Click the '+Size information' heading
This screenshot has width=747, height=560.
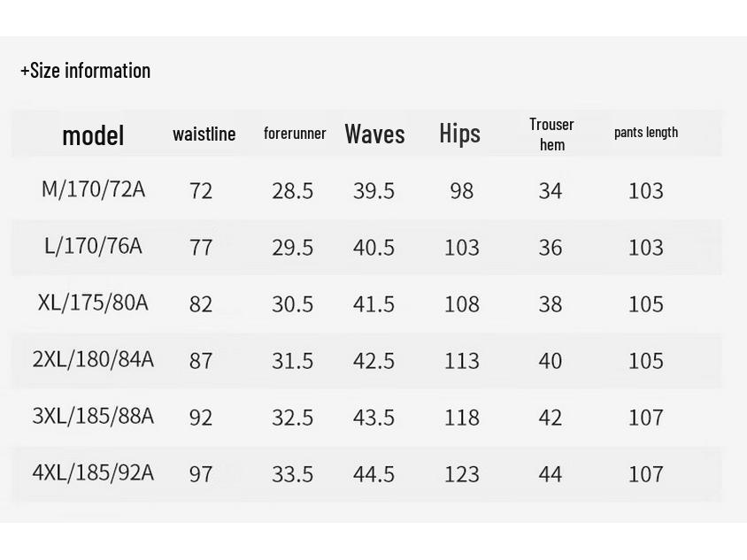click(x=86, y=71)
